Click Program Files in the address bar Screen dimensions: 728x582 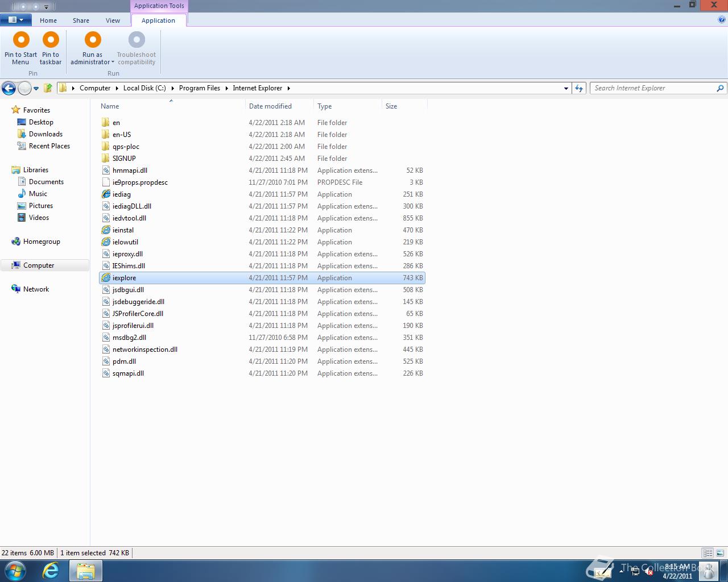199,88
